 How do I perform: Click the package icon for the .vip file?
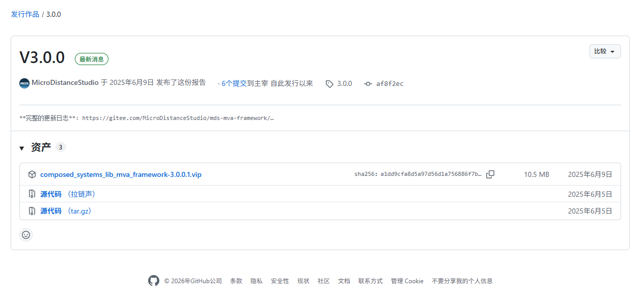(x=32, y=174)
